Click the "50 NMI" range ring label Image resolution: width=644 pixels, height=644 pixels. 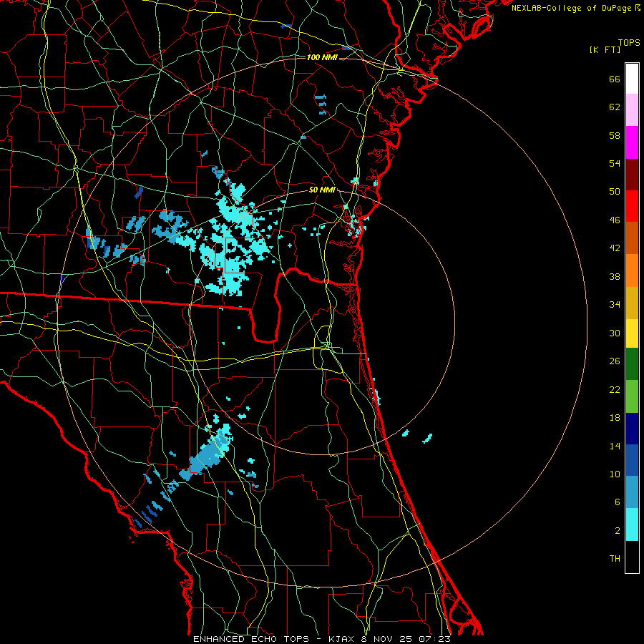[322, 190]
